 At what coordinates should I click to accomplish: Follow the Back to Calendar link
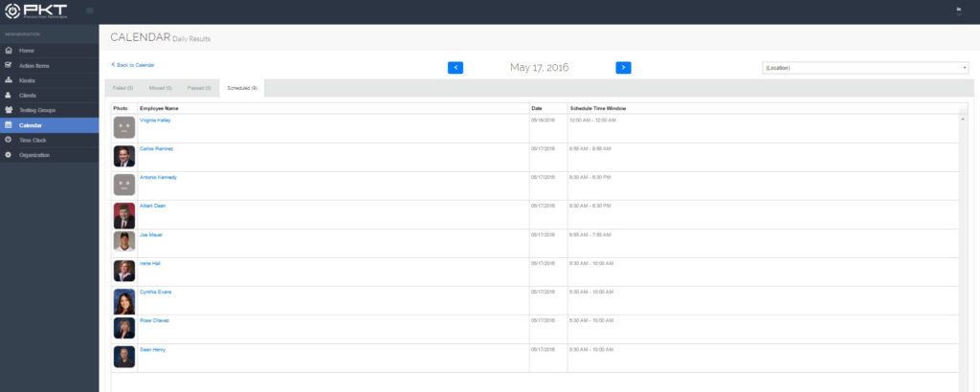click(133, 65)
